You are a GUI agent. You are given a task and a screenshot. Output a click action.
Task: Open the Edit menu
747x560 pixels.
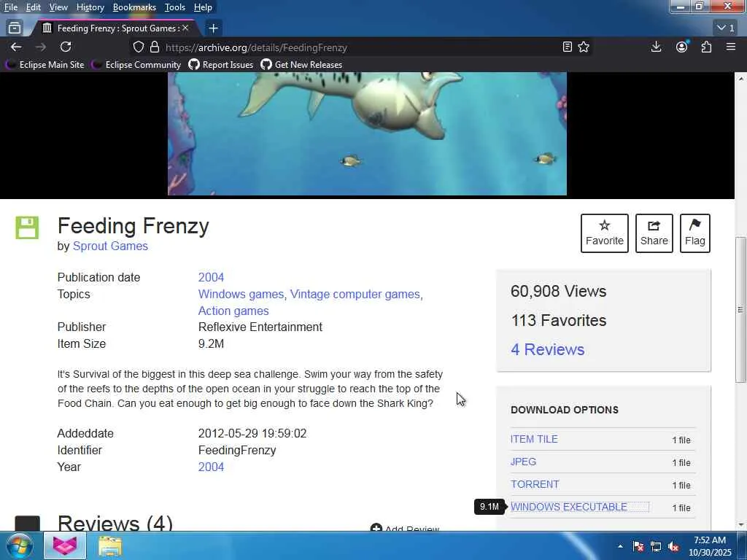pyautogui.click(x=33, y=7)
